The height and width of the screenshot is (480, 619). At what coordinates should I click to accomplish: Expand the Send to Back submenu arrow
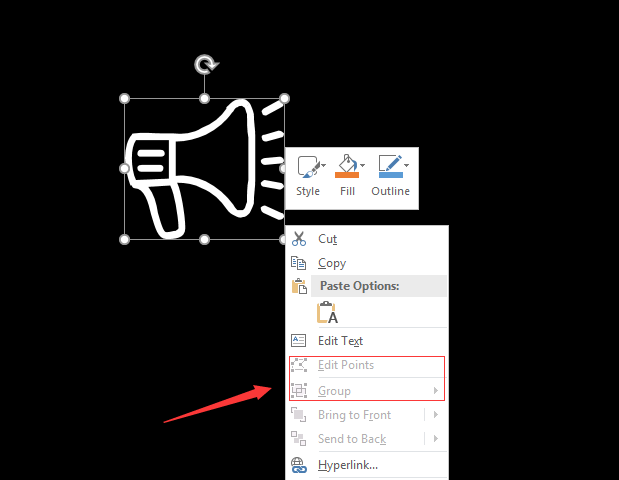[436, 439]
